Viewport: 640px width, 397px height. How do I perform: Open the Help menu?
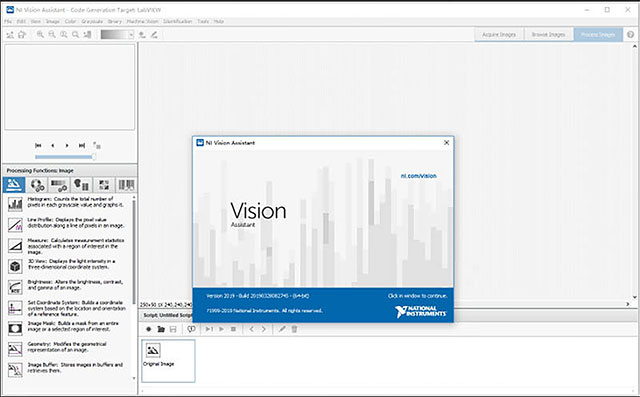(x=219, y=21)
